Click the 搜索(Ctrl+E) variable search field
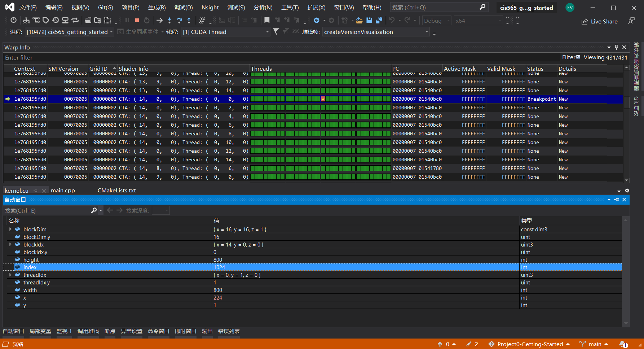This screenshot has height=349, width=644. (x=47, y=210)
